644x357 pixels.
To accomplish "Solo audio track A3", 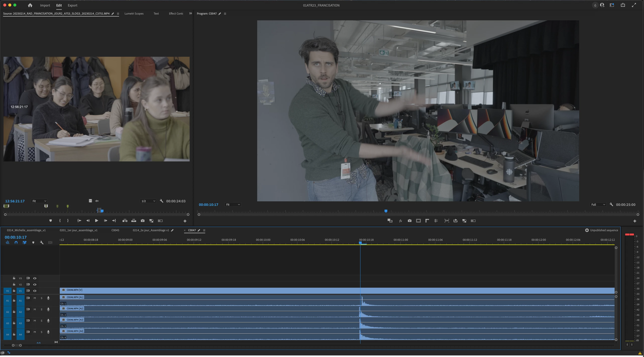I will pos(42,321).
